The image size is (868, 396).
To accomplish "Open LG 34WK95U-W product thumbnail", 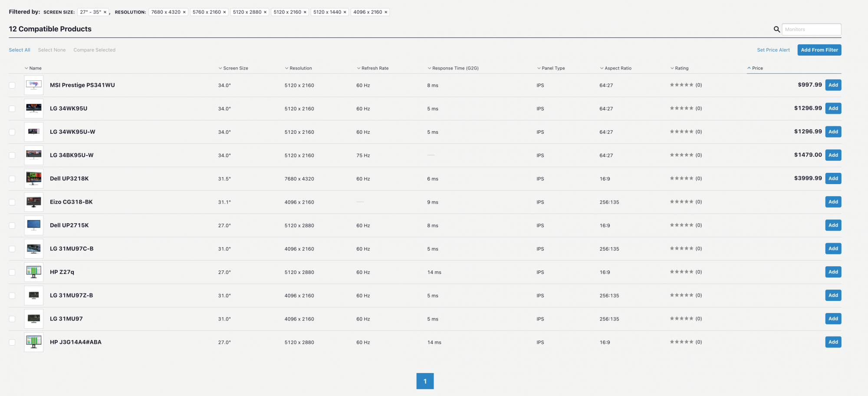I will [34, 132].
